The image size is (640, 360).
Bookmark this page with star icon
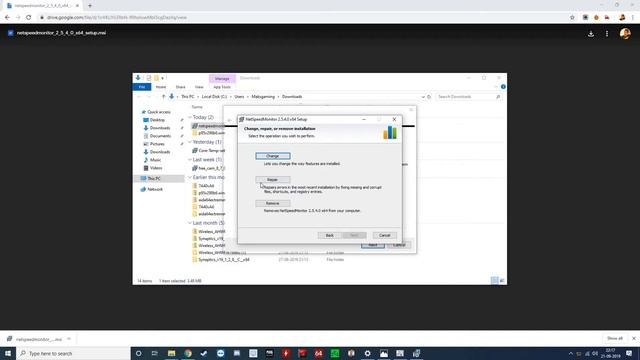(572, 17)
